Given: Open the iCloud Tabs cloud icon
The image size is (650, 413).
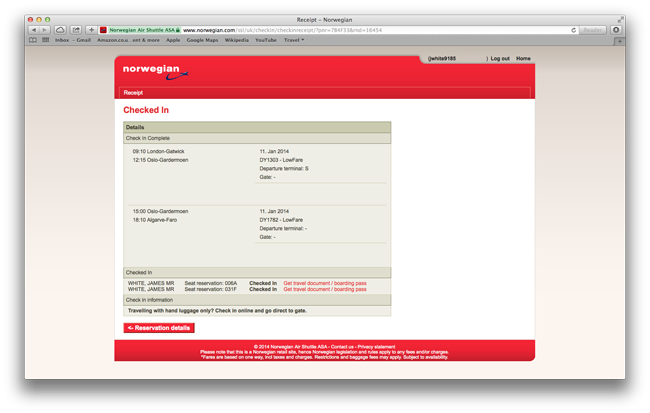Looking at the screenshot, I should [60, 30].
